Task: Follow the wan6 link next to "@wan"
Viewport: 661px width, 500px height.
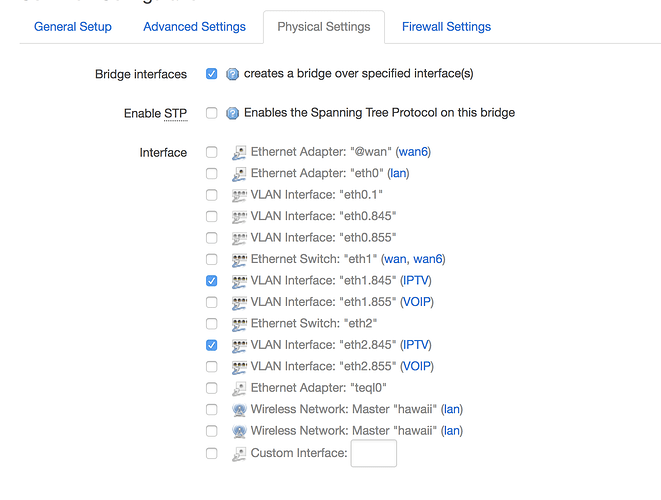Action: pyautogui.click(x=413, y=152)
